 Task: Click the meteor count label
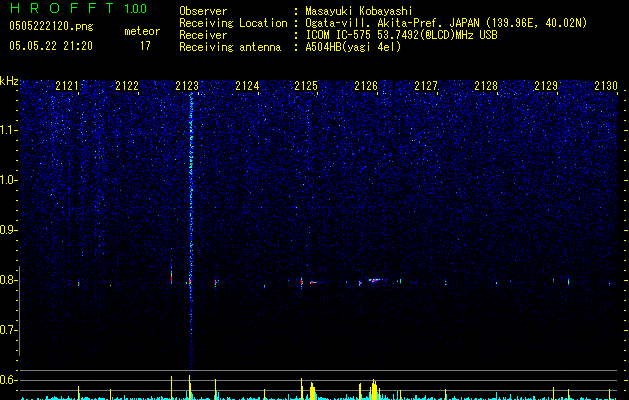(x=142, y=31)
